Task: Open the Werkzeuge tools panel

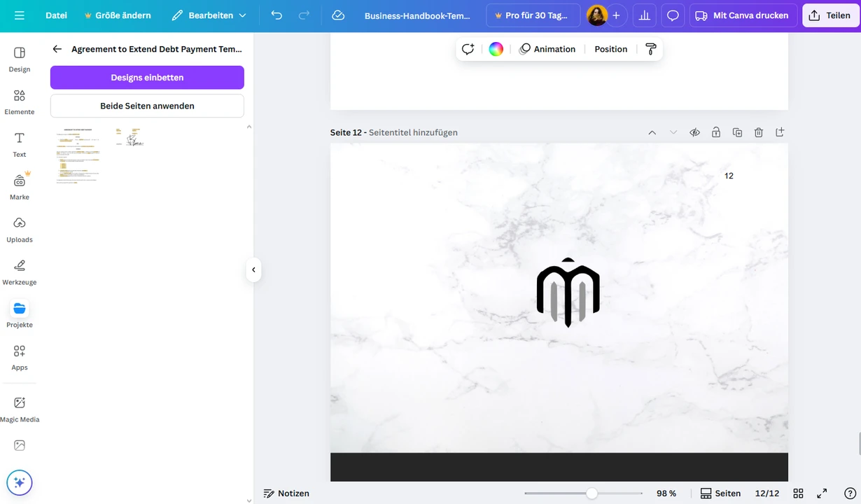Action: click(20, 272)
